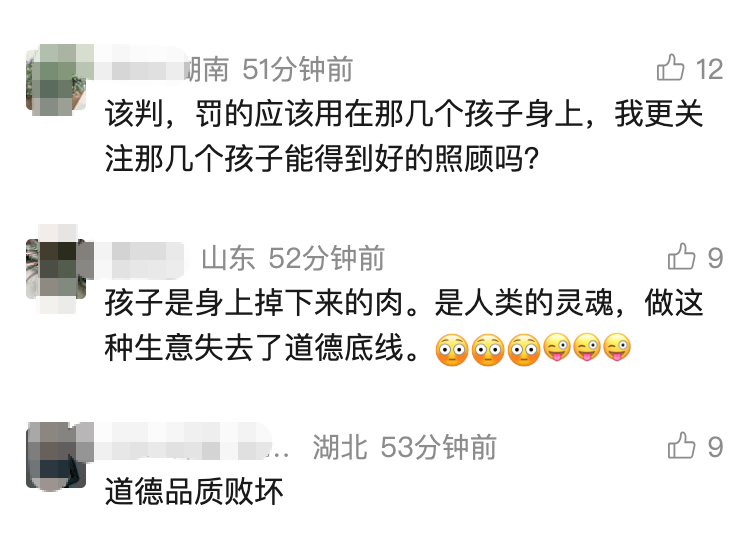Click the like count 9 on Hubei comment
Screen dimensions: 746x538
716,447
